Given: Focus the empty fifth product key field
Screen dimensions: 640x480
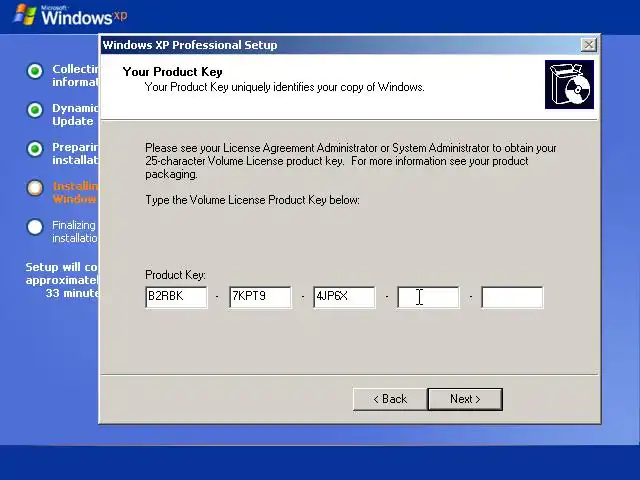Looking at the screenshot, I should (513, 297).
